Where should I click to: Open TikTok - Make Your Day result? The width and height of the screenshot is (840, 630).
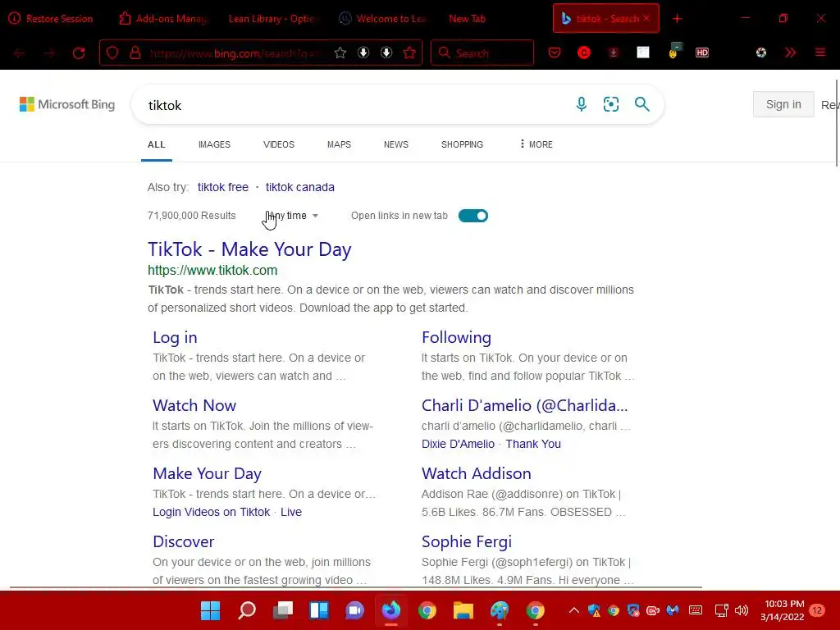click(249, 249)
